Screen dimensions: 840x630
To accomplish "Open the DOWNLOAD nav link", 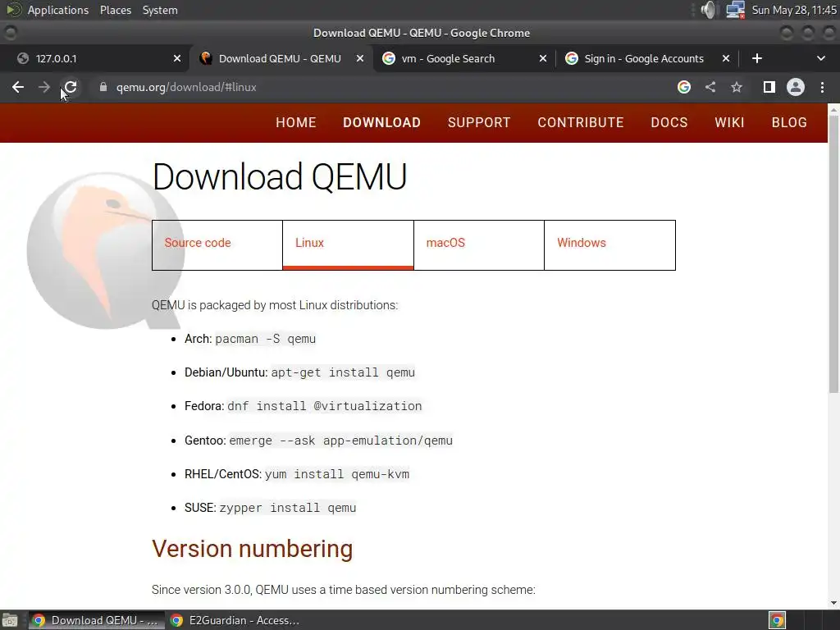I will pyautogui.click(x=381, y=123).
